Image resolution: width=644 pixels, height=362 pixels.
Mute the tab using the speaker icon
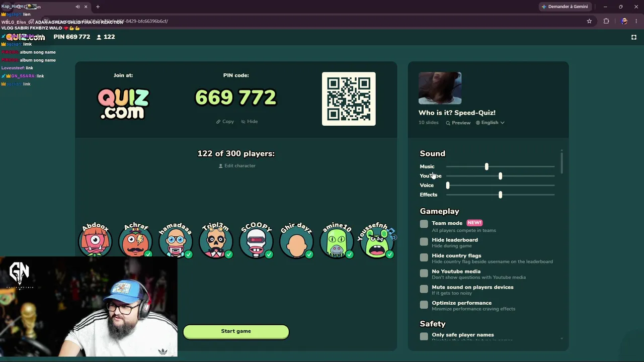click(x=77, y=7)
